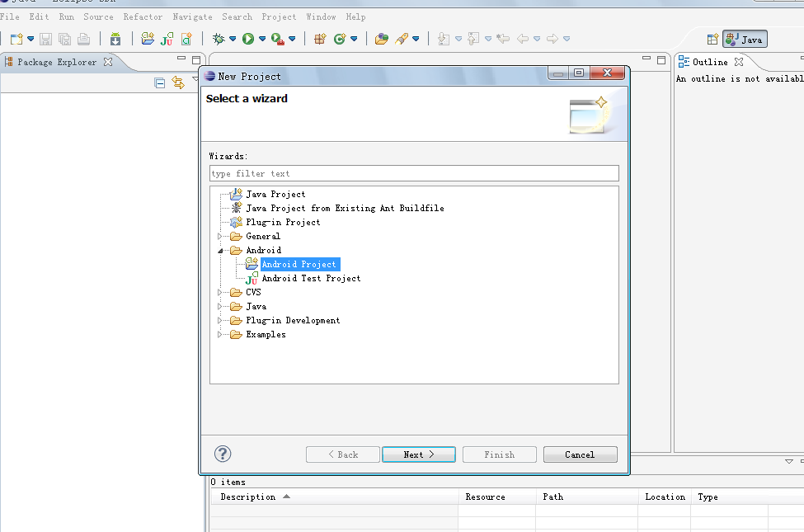Click the green Run icon

tap(248, 39)
